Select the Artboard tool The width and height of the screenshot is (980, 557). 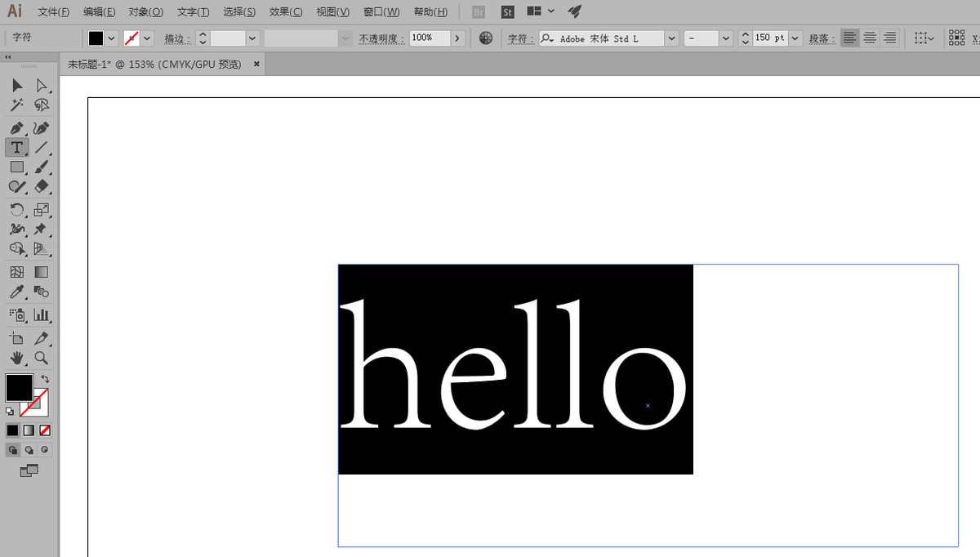(17, 337)
